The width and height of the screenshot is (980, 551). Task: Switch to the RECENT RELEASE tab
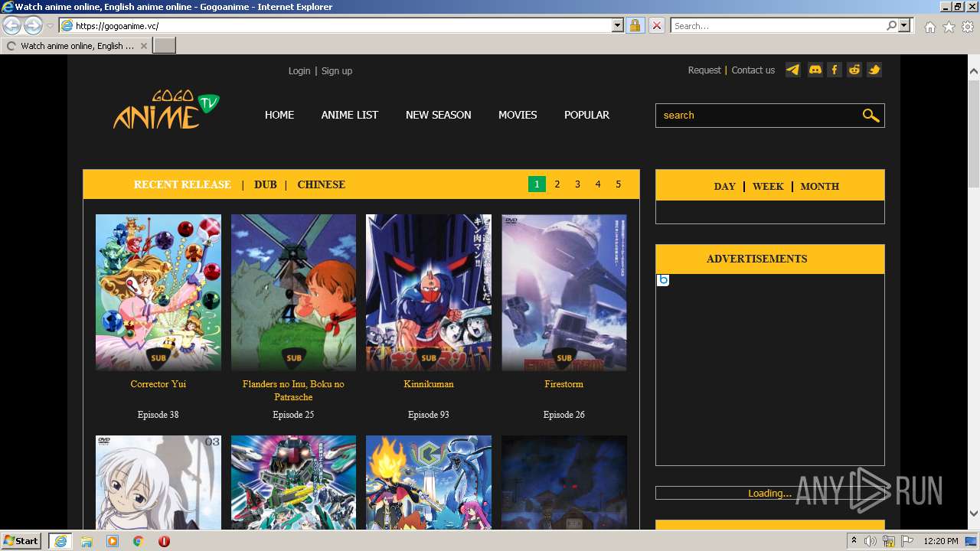182,184
